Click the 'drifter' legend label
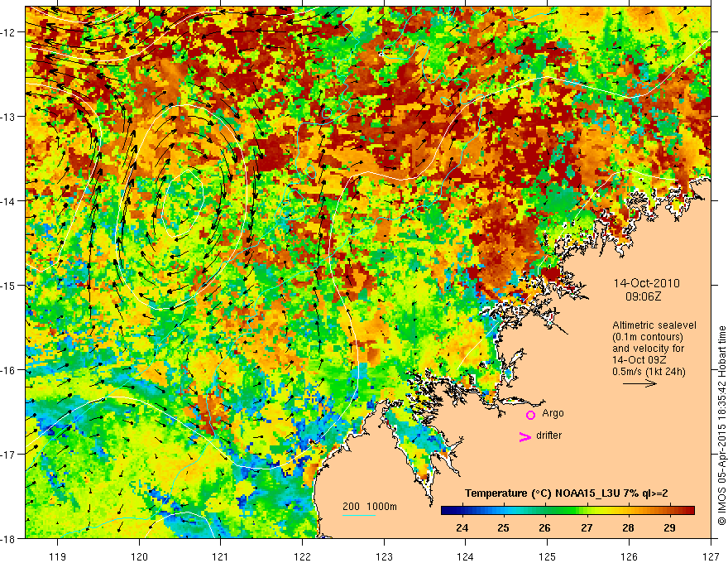Screen dimensions: 728x563 548,435
